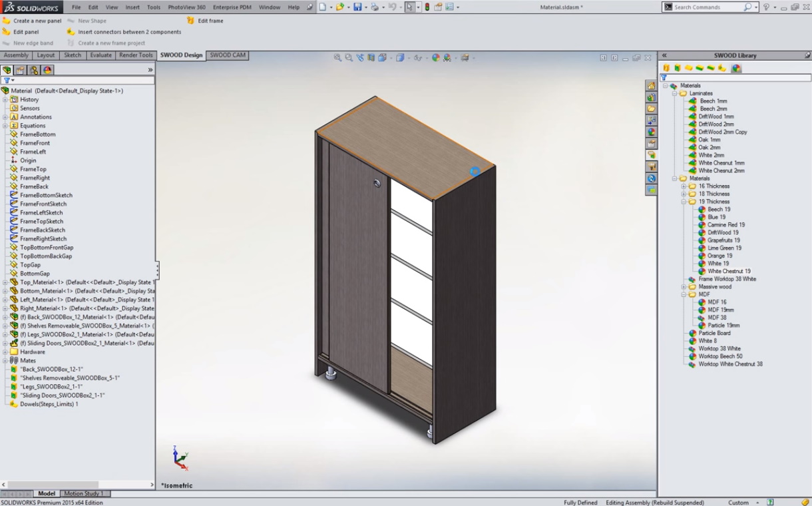Image resolution: width=812 pixels, height=506 pixels.
Task: Click the Appearances icon in the task pane
Action: (652, 132)
